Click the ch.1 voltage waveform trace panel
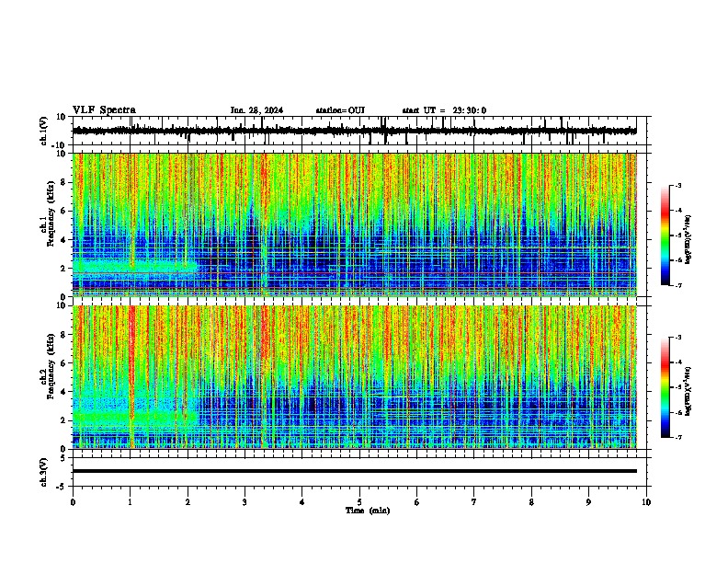Screen dimensions: 728x563 (x=359, y=131)
